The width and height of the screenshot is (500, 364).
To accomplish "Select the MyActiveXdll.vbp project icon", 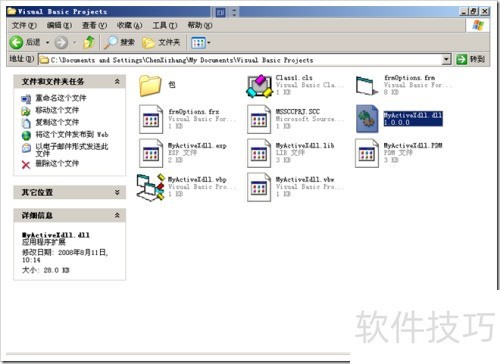I will (x=151, y=187).
